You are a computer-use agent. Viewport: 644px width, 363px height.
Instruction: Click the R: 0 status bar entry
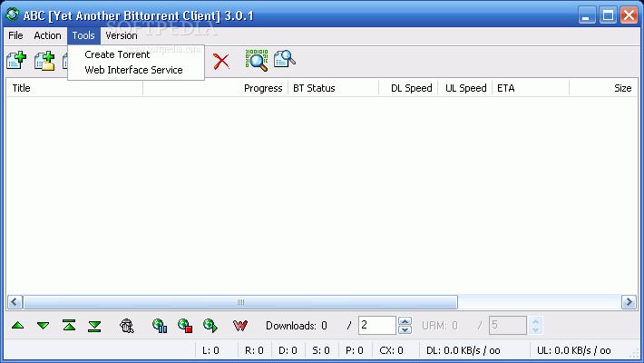click(x=254, y=350)
